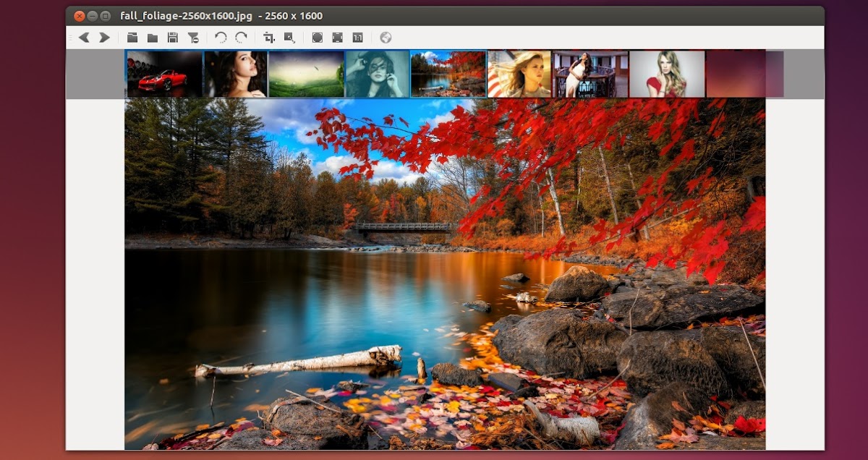Show image at 1:1 actual size
The width and height of the screenshot is (868, 460).
coord(357,38)
